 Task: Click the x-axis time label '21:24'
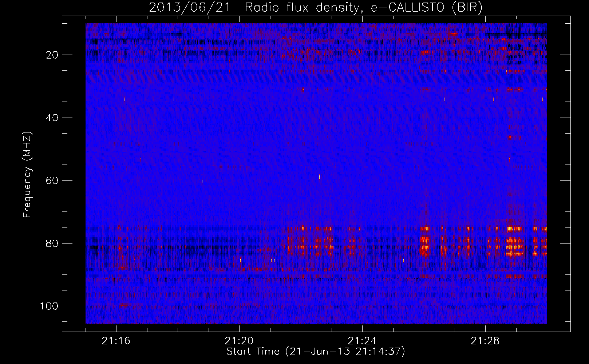[362, 341]
